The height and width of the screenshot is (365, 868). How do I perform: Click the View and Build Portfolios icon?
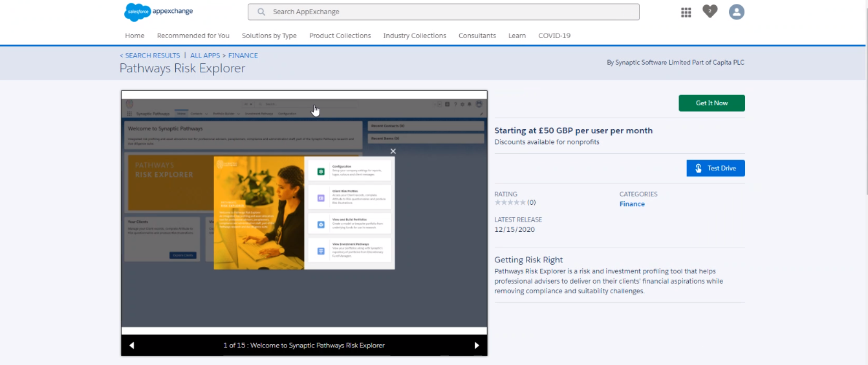coord(321,224)
